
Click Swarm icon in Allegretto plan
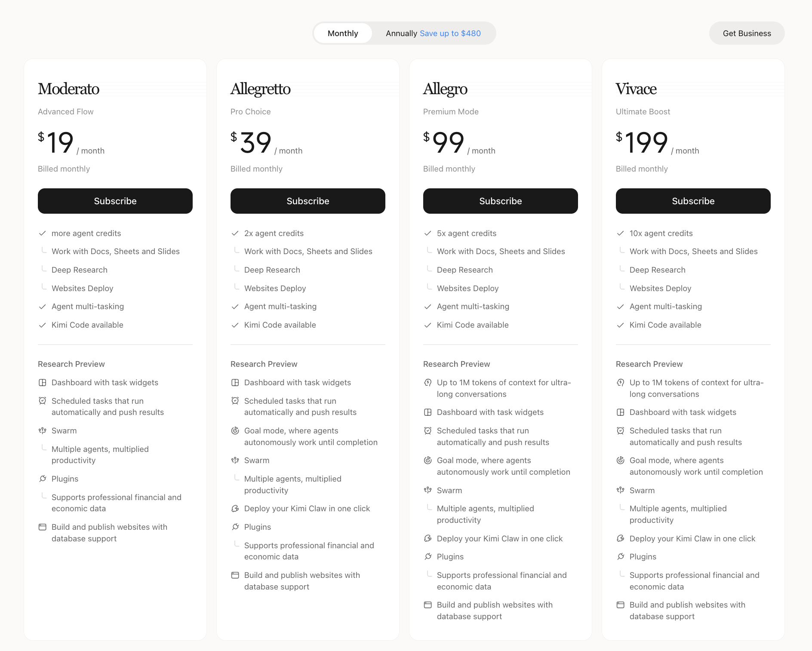click(x=235, y=461)
